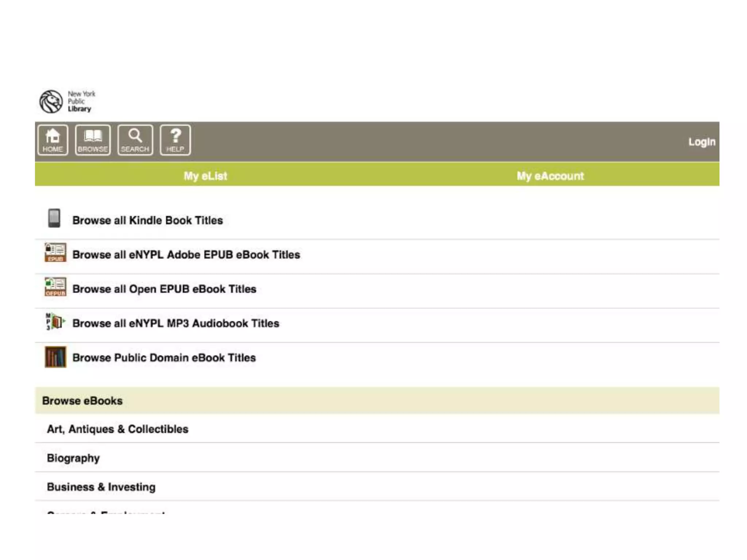747x560 pixels.
Task: Click the Open EPUB format icon
Action: tap(55, 287)
